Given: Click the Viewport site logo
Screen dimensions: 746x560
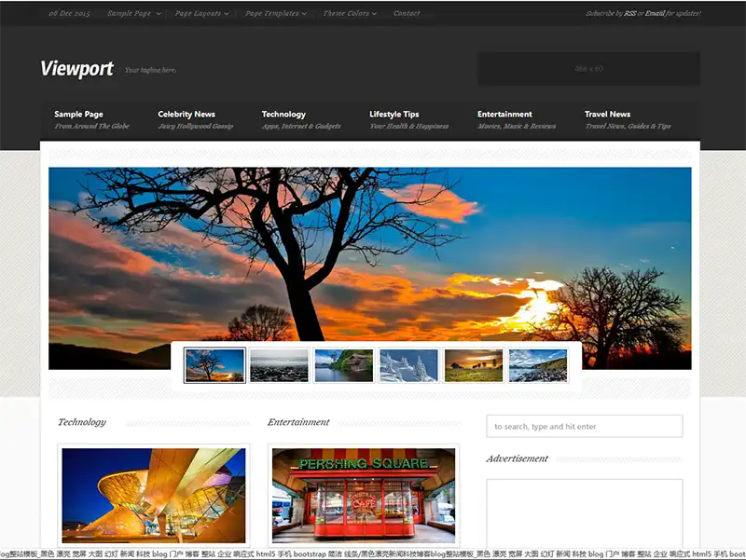Looking at the screenshot, I should coord(76,69).
